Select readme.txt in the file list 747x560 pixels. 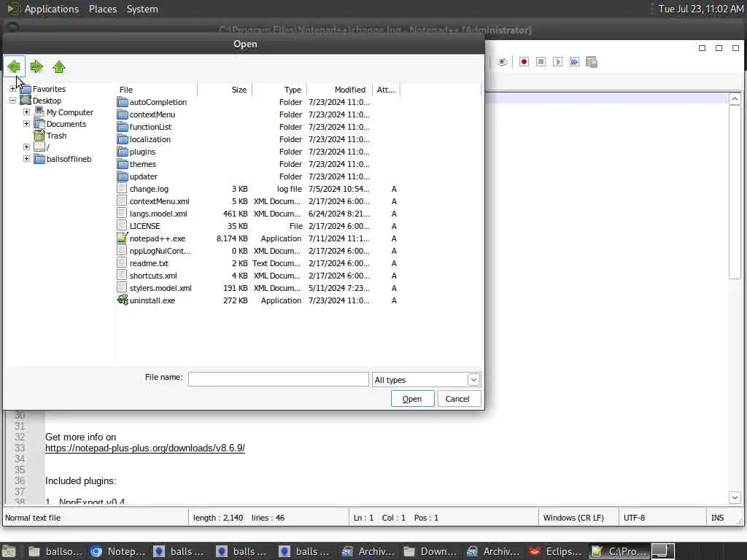click(x=149, y=263)
